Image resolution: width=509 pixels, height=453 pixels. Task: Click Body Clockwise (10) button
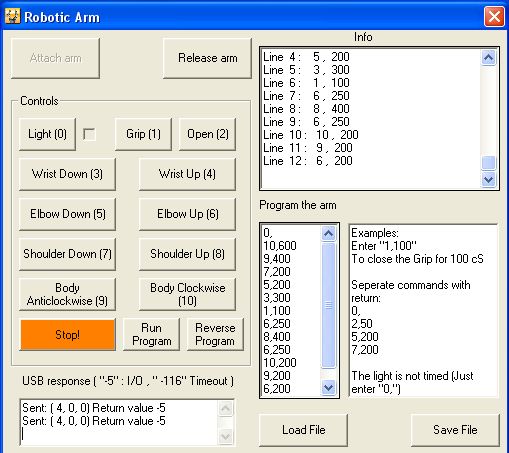187,294
